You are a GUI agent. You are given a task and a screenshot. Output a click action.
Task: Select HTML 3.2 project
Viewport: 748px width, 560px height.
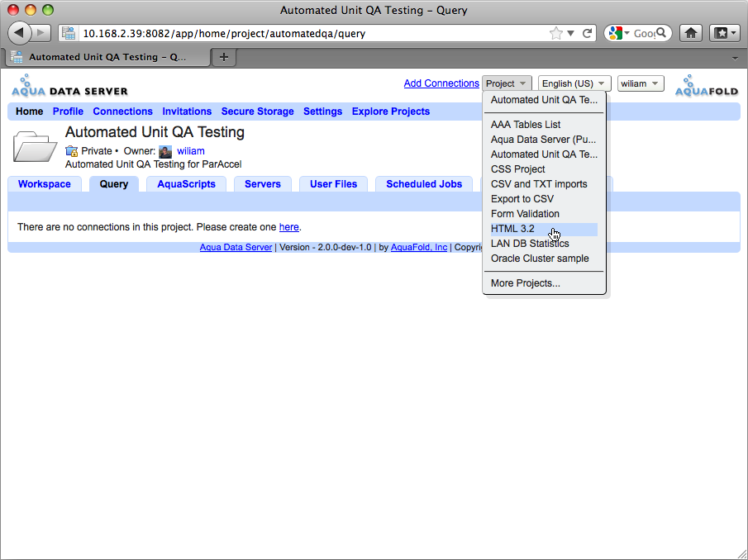(x=544, y=229)
